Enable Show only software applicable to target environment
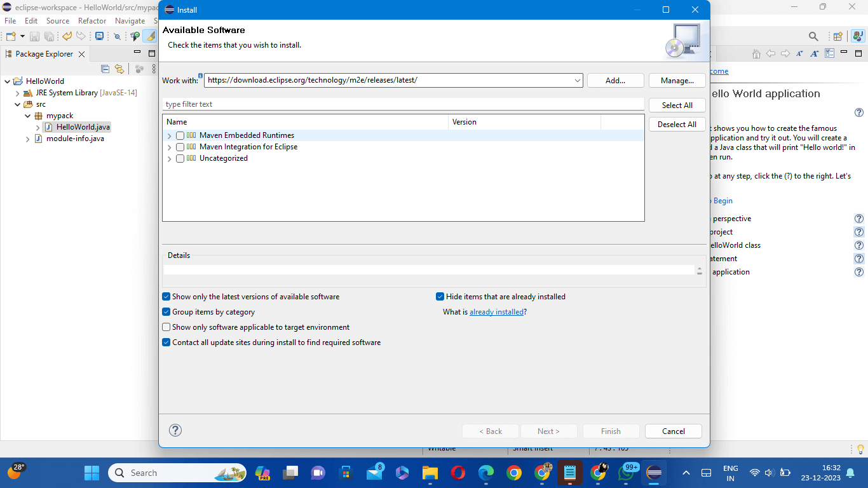The image size is (868, 488). 166,327
